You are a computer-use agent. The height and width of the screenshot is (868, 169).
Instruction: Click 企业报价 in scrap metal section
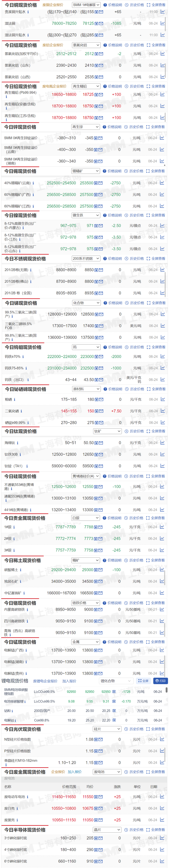tap(58, 772)
